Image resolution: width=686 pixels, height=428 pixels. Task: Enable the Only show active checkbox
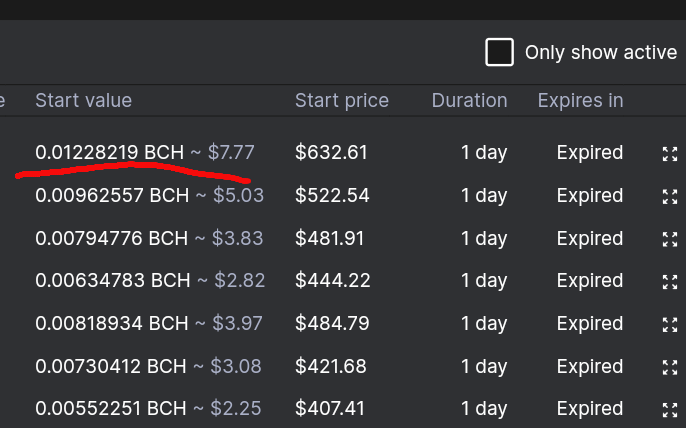499,52
